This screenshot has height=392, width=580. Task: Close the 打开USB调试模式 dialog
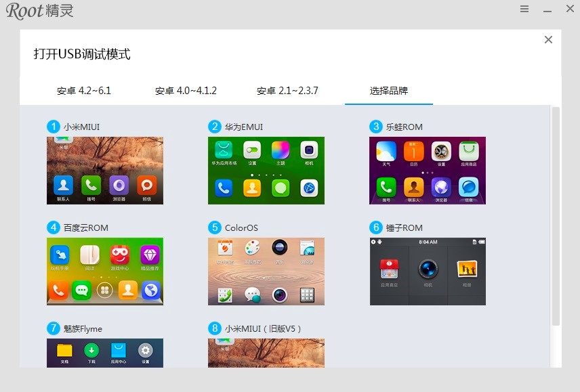click(x=548, y=39)
